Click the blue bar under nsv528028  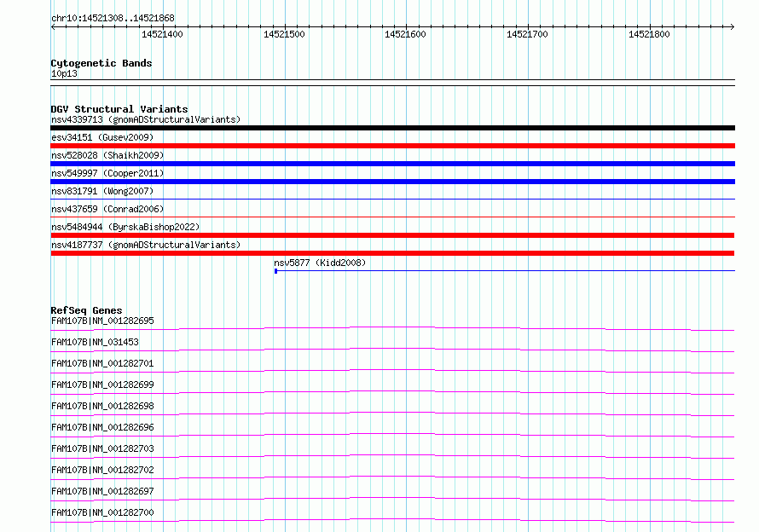click(392, 164)
